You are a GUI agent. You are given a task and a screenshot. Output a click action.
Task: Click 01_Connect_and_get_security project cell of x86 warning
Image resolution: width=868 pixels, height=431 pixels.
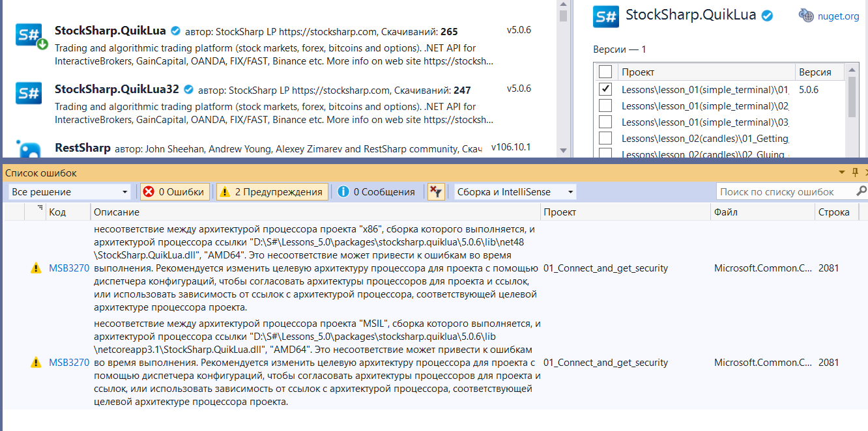coord(605,268)
